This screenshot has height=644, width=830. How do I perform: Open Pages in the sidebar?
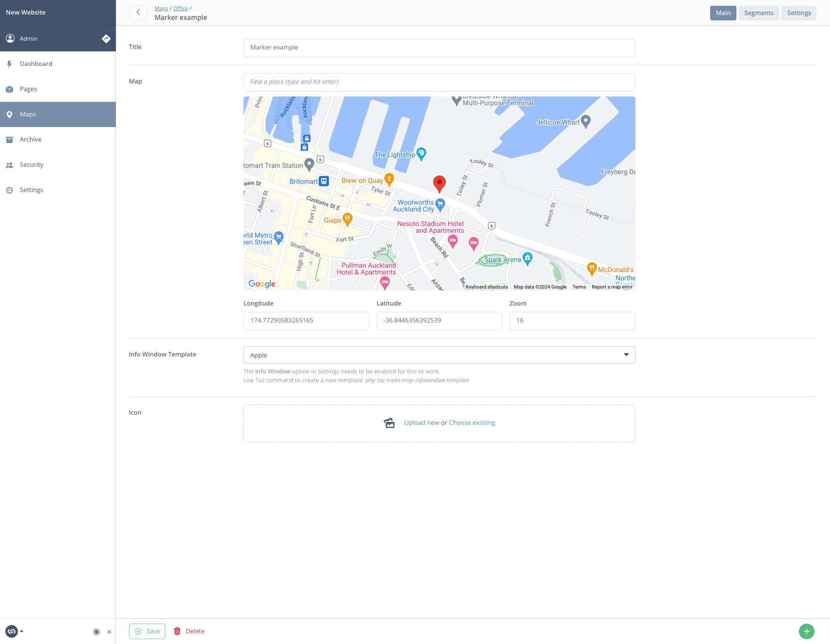tap(58, 89)
